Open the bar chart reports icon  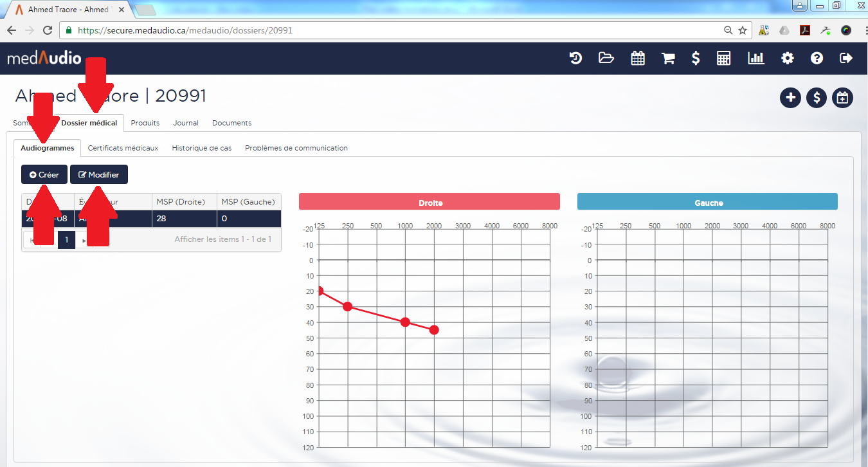755,59
